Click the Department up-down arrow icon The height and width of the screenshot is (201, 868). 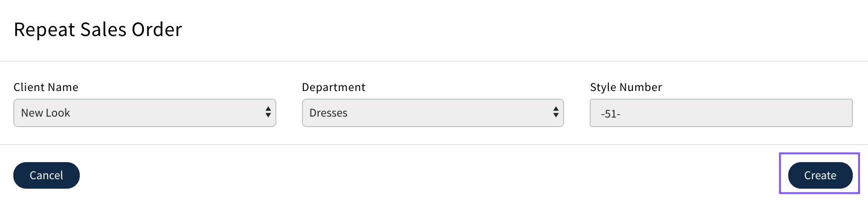click(556, 112)
